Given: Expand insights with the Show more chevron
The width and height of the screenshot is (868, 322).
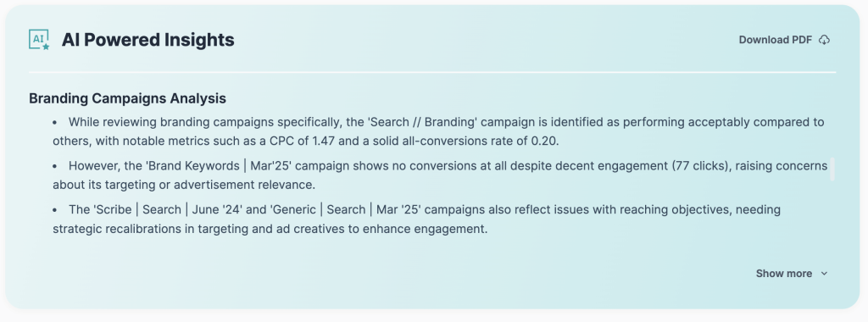Looking at the screenshot, I should [824, 274].
